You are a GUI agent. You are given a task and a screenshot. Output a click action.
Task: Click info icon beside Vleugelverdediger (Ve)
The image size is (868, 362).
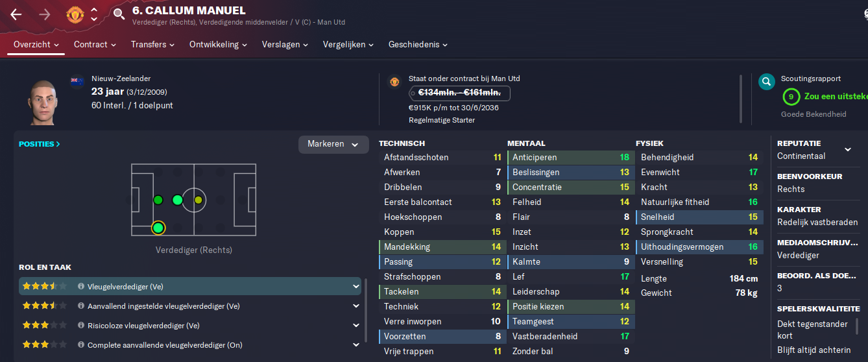tap(81, 286)
